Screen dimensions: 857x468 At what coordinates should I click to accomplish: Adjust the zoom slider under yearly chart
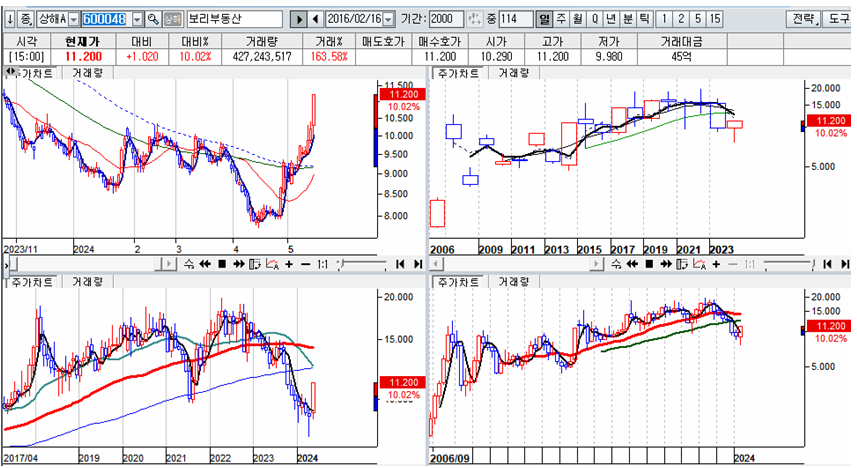pyautogui.click(x=790, y=265)
